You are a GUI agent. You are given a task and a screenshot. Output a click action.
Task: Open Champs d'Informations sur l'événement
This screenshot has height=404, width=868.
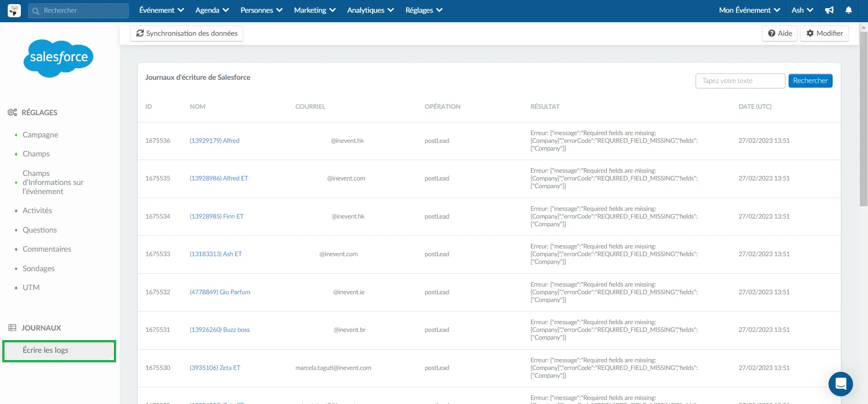tap(53, 182)
